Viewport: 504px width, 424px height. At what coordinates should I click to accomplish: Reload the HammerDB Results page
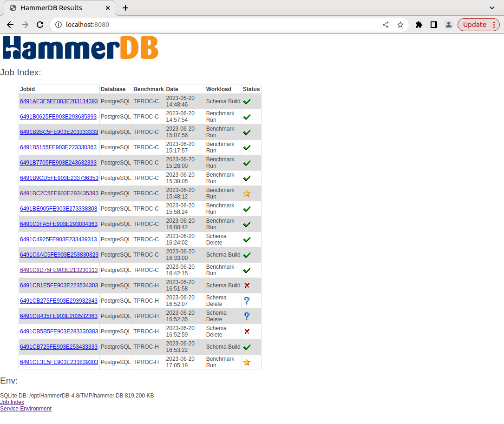tap(40, 25)
